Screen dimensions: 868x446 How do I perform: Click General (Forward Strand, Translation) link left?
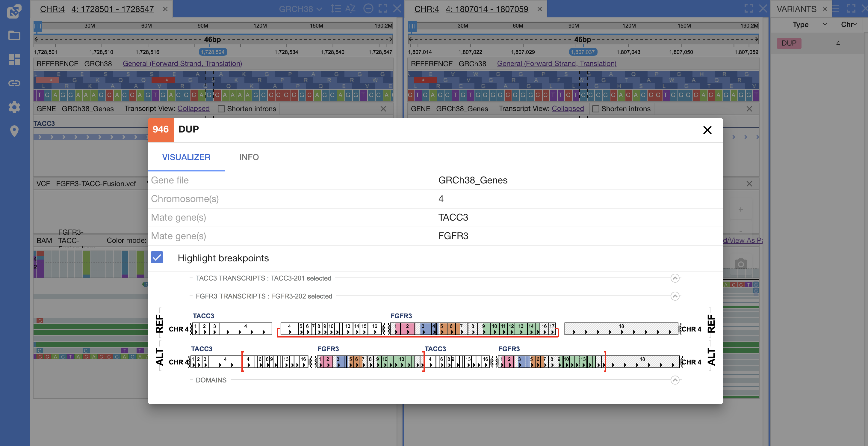click(182, 63)
